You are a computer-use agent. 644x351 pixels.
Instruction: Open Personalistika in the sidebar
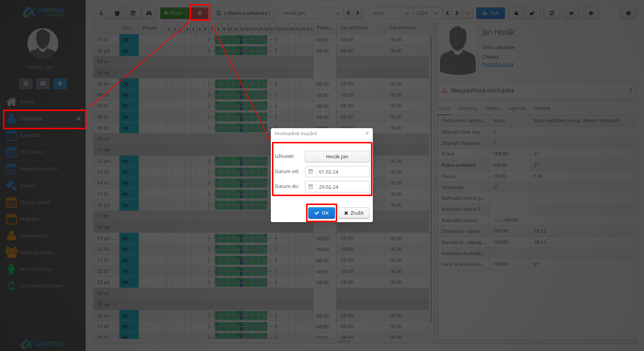click(43, 269)
